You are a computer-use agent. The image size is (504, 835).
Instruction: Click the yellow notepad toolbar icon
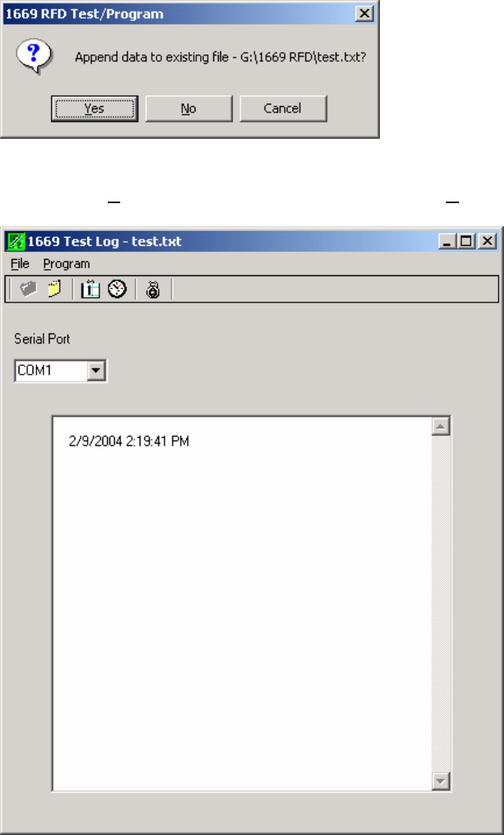click(x=55, y=289)
